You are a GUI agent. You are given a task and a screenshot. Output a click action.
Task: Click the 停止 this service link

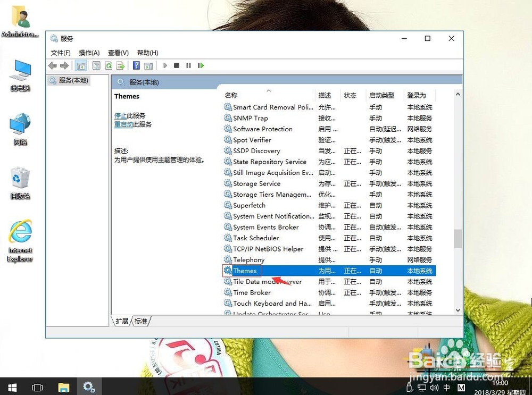[x=120, y=115]
